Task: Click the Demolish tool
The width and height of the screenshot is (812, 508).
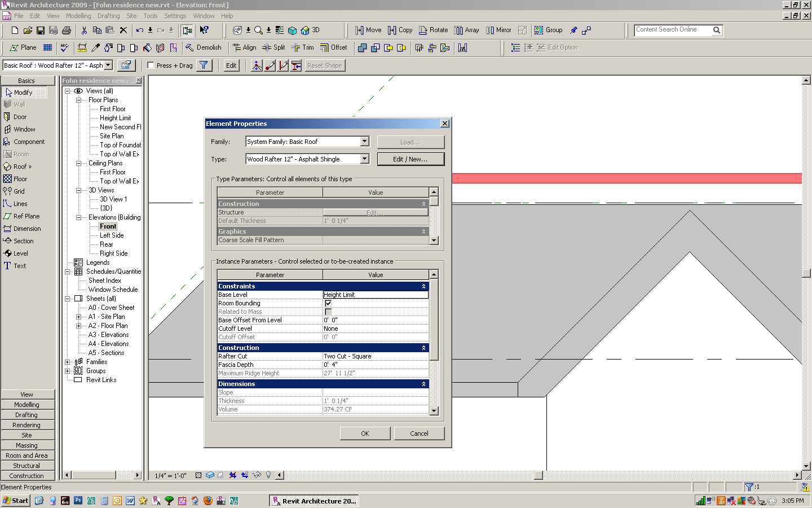Action: click(x=203, y=48)
